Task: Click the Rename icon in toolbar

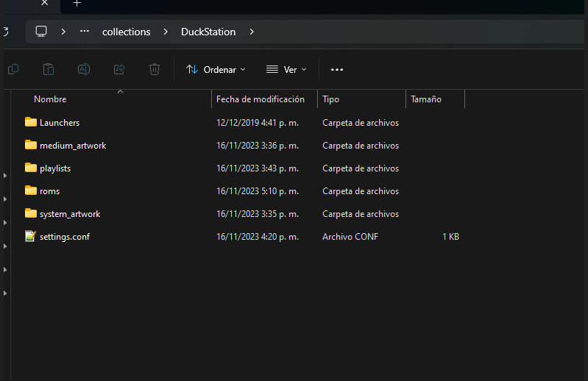Action: (x=84, y=69)
